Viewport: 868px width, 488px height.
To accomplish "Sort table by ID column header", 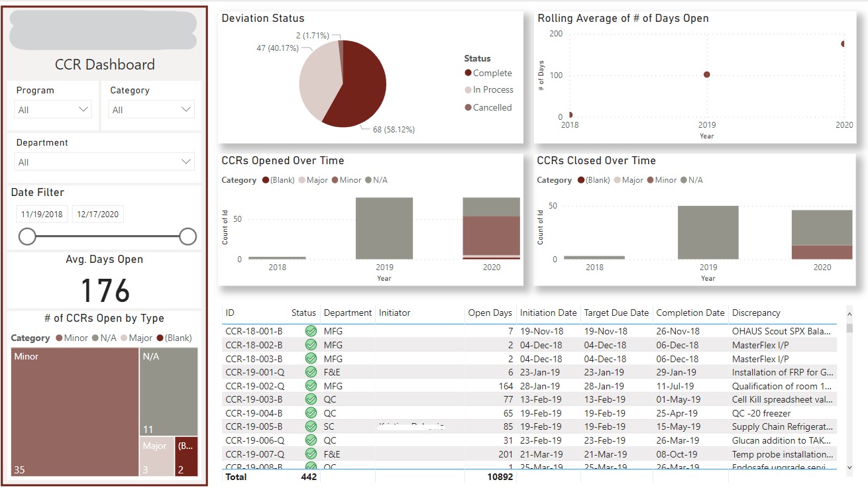I will [230, 313].
